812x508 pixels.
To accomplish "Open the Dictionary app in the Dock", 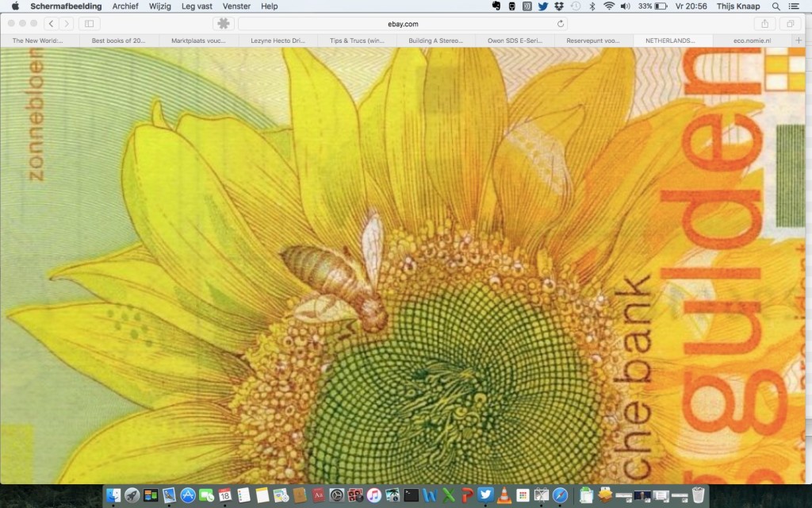I will (x=318, y=495).
